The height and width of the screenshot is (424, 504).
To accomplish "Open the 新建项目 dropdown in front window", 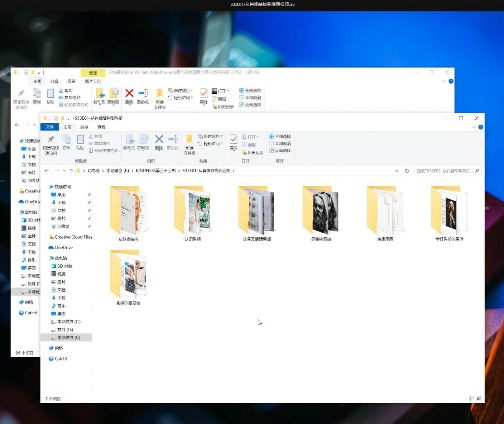I will point(211,137).
